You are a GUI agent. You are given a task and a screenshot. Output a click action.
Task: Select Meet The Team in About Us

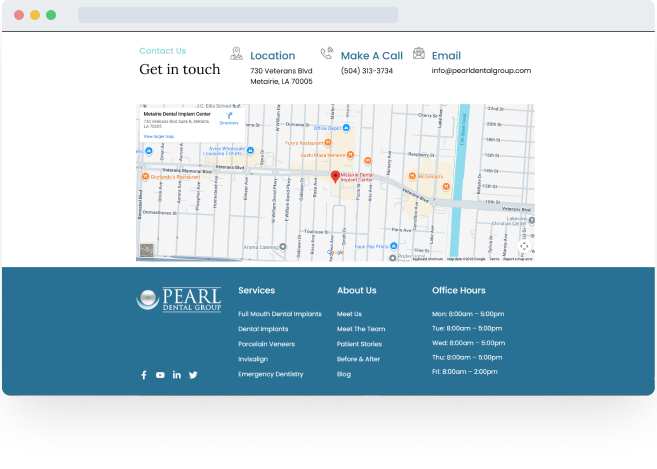(361, 329)
